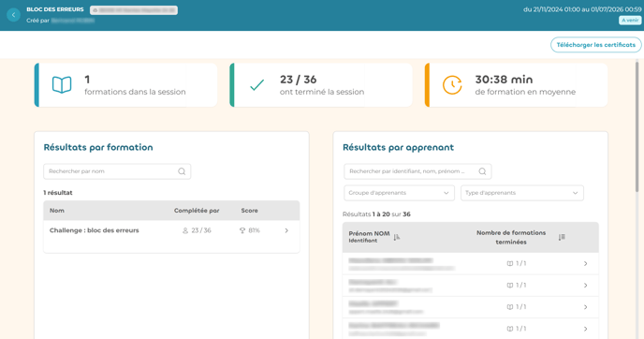Click the Nom column header
Image resolution: width=644 pixels, height=339 pixels.
57,211
